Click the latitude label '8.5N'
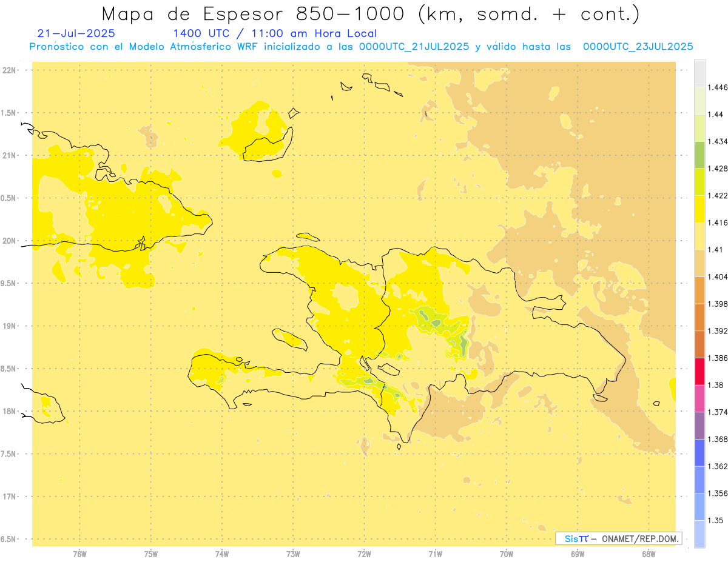Viewport: 728px width, 562px height. (x=9, y=369)
